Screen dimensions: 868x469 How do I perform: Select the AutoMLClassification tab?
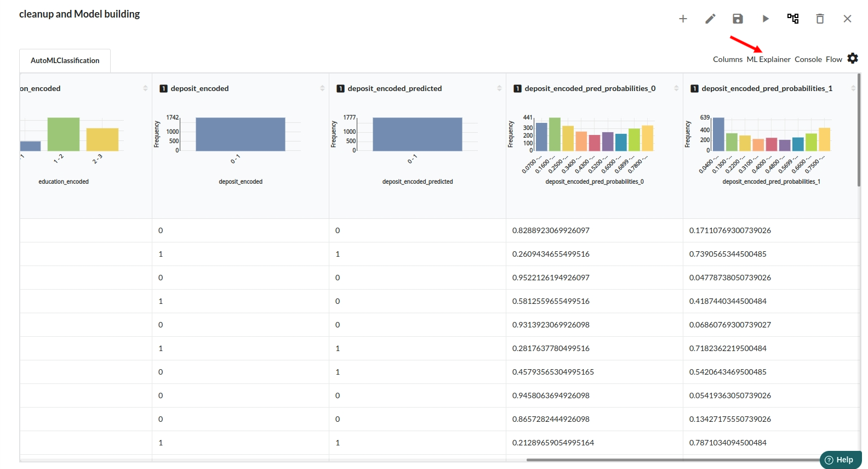65,60
